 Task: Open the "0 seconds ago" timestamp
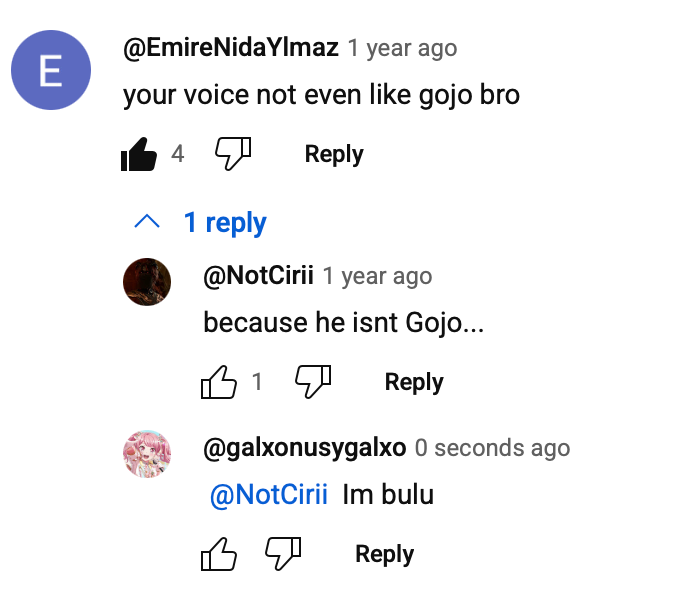click(x=492, y=448)
